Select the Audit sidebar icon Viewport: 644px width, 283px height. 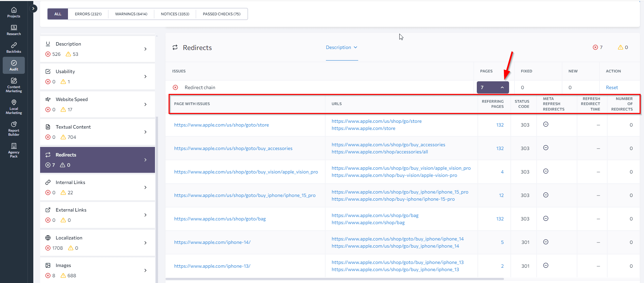(14, 65)
